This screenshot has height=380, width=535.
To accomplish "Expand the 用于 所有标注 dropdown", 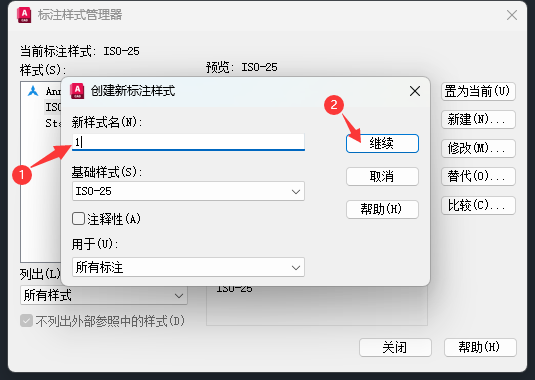I will tap(188, 267).
